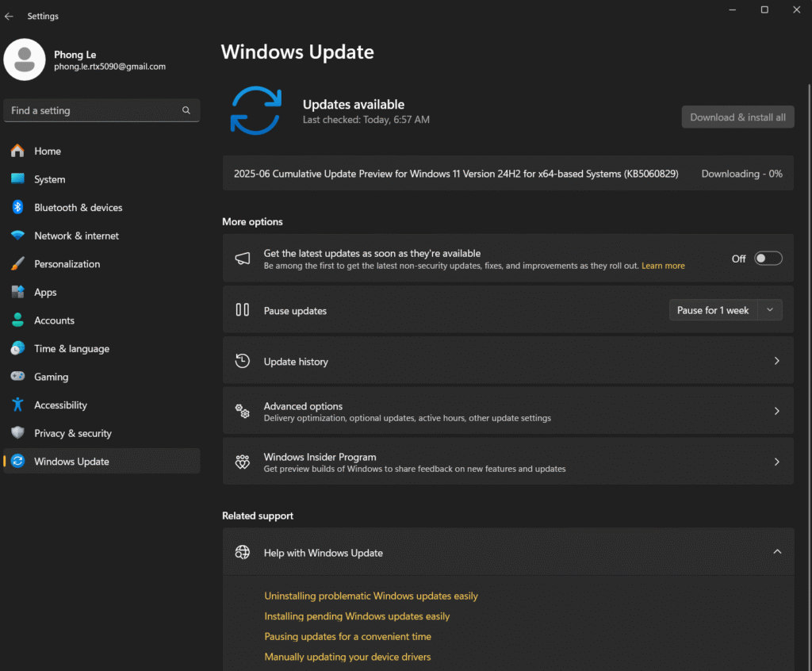Image resolution: width=812 pixels, height=671 pixels.
Task: Open Gaming settings
Action: [x=101, y=377]
